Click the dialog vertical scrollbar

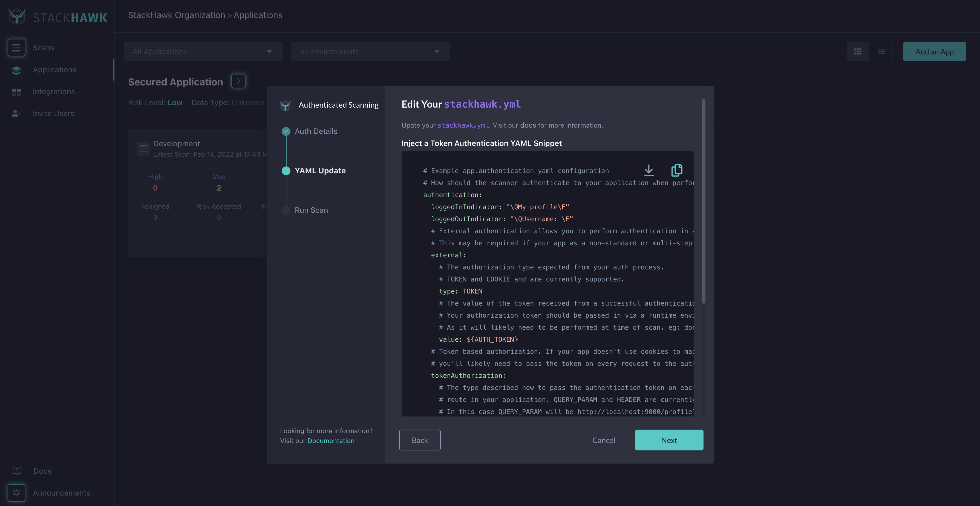point(704,201)
